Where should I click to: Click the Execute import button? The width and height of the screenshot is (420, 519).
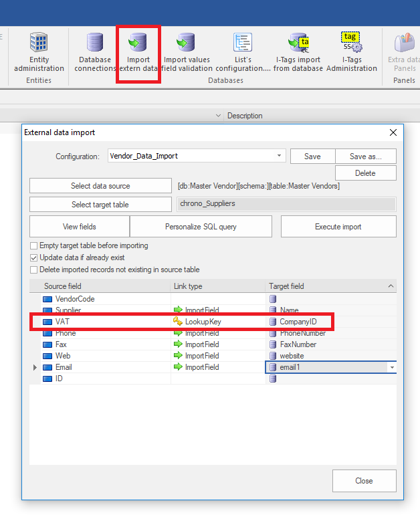click(338, 227)
